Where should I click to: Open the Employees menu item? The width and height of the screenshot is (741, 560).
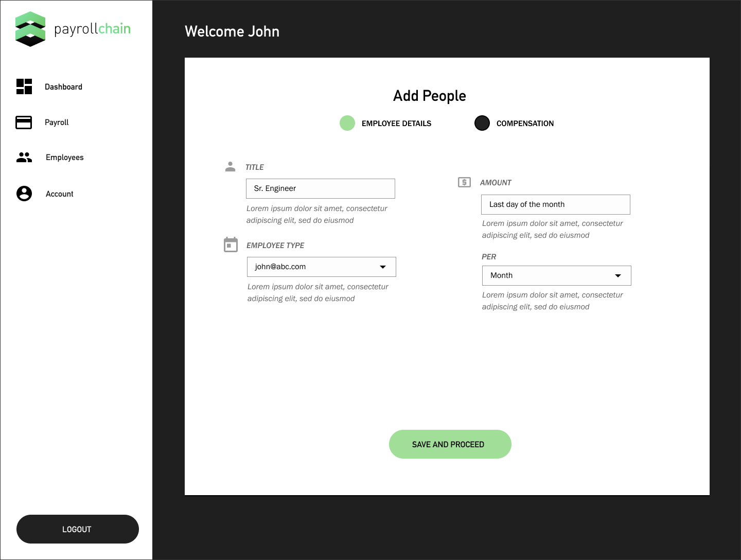tap(64, 157)
